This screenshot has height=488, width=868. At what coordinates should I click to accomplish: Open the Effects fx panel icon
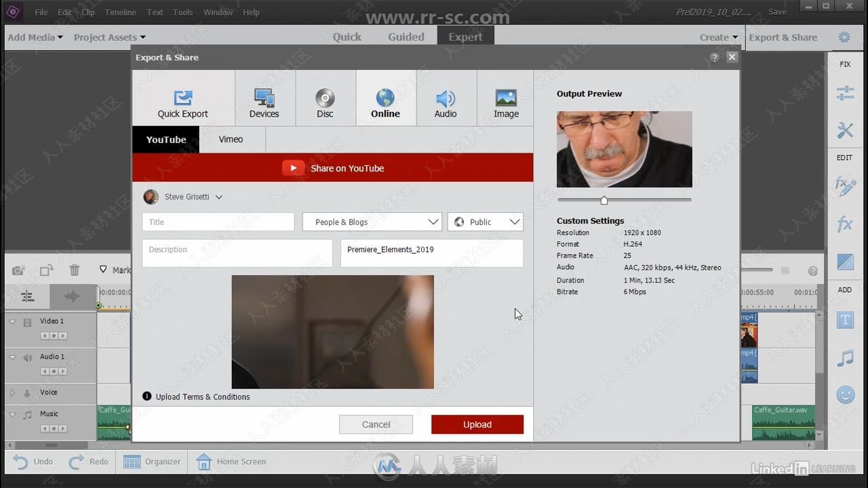pos(845,224)
